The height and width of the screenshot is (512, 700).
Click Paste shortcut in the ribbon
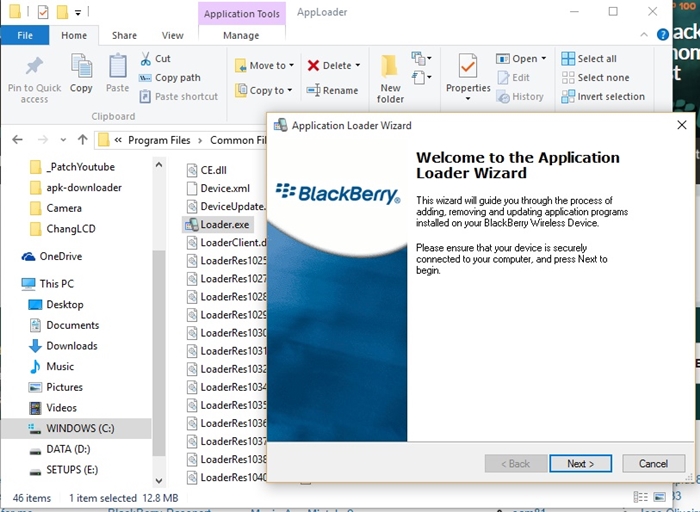click(x=179, y=96)
